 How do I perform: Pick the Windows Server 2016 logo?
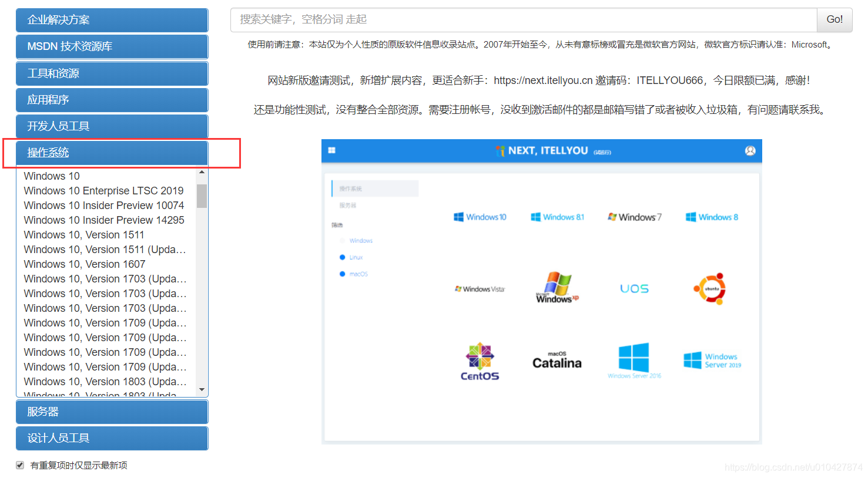pos(634,361)
